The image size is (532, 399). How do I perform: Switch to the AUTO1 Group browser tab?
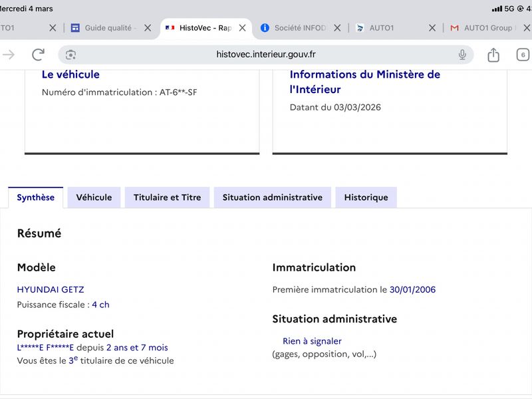489,28
